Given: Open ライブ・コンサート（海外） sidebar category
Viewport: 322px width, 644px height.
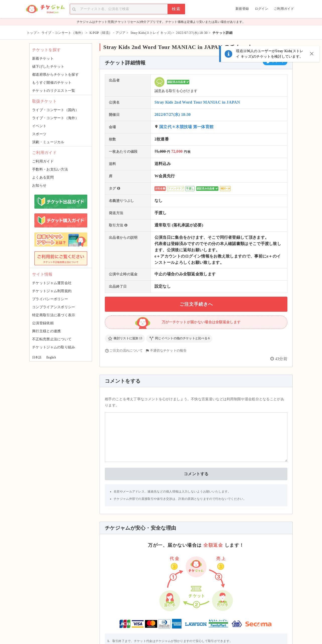Looking at the screenshot, I should click(55, 118).
